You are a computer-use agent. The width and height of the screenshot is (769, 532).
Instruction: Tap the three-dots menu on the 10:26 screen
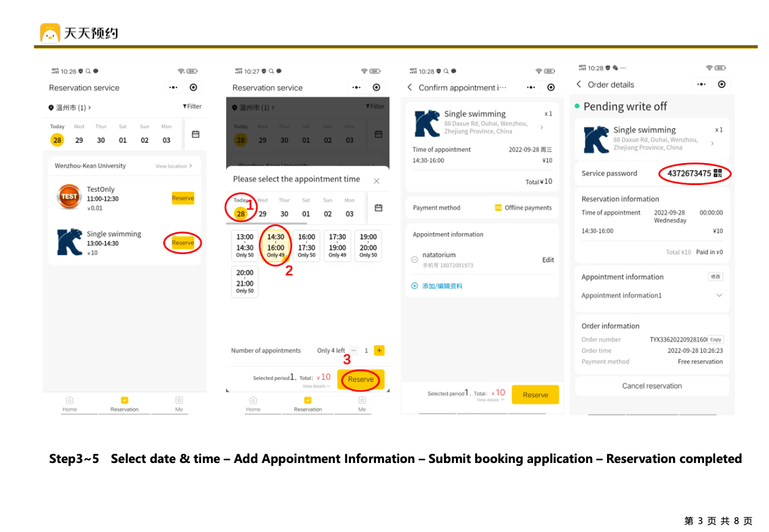tap(174, 87)
